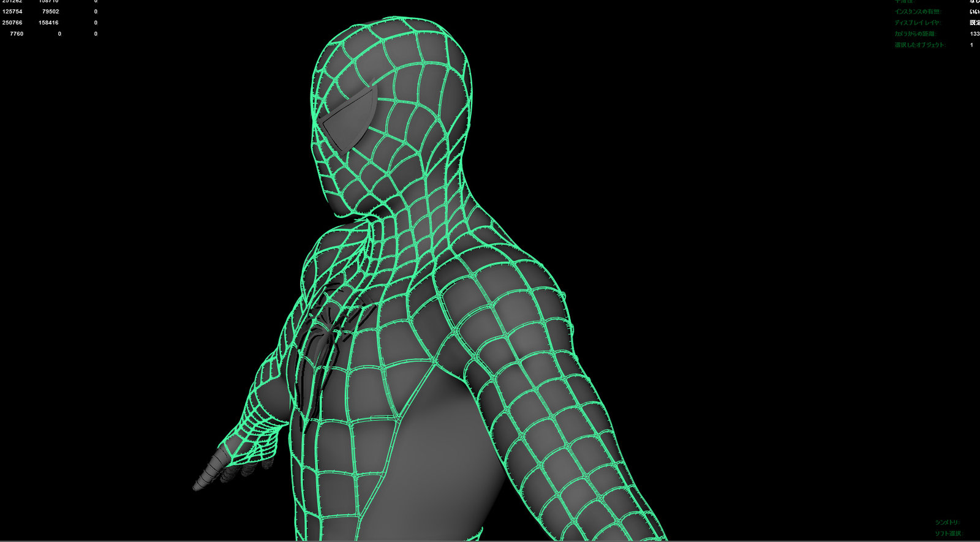
Task: Click the ソフト選択 HUD label
Action: tap(949, 533)
